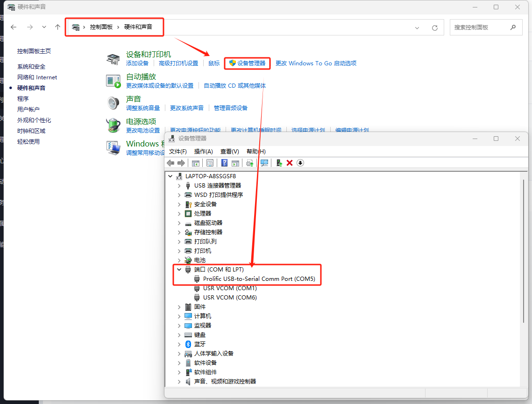
Task: Open 网络和 Internet in the sidebar
Action: click(37, 77)
